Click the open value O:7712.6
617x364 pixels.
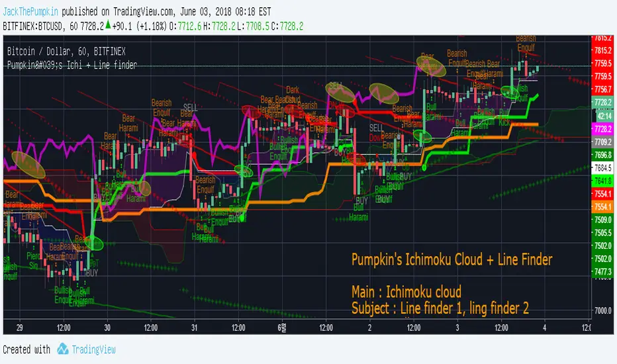pos(185,26)
